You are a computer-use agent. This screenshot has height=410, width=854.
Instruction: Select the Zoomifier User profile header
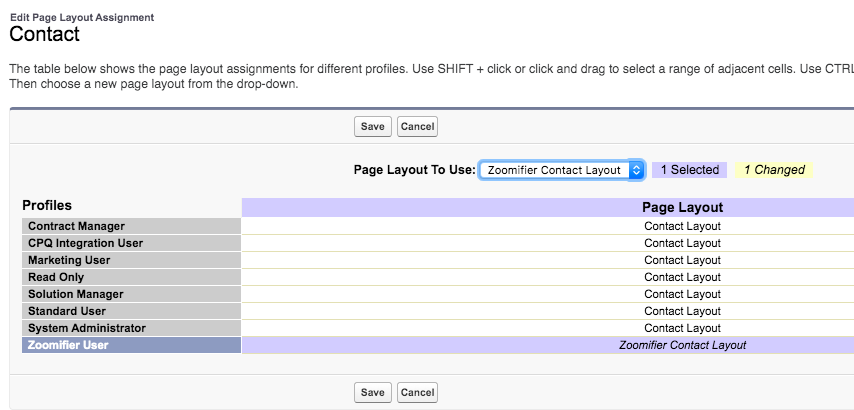[131, 345]
